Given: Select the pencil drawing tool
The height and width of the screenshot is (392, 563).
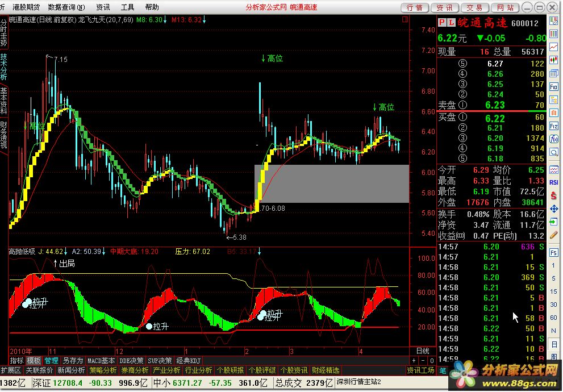Looking at the screenshot, I should (x=554, y=235).
